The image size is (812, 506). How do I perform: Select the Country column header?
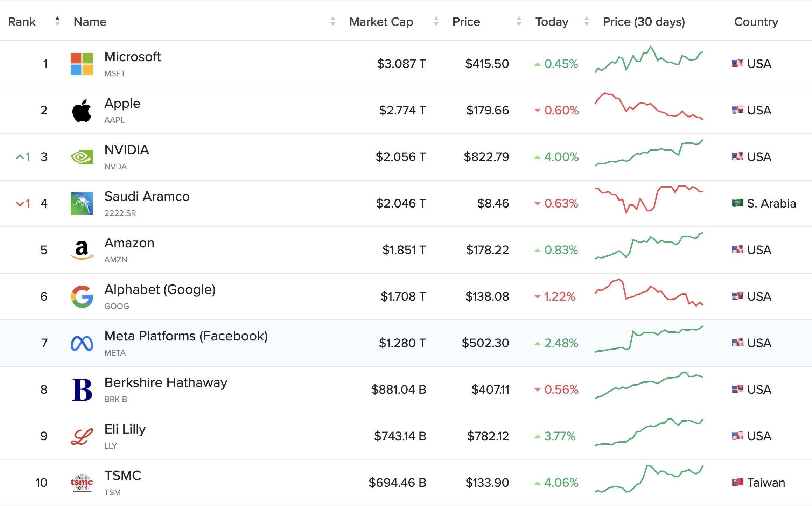pyautogui.click(x=756, y=21)
